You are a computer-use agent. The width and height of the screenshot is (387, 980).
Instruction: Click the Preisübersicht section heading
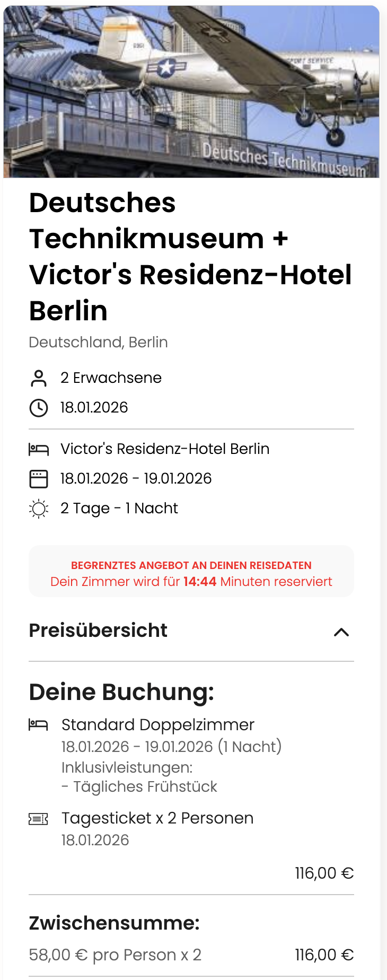[x=98, y=631]
